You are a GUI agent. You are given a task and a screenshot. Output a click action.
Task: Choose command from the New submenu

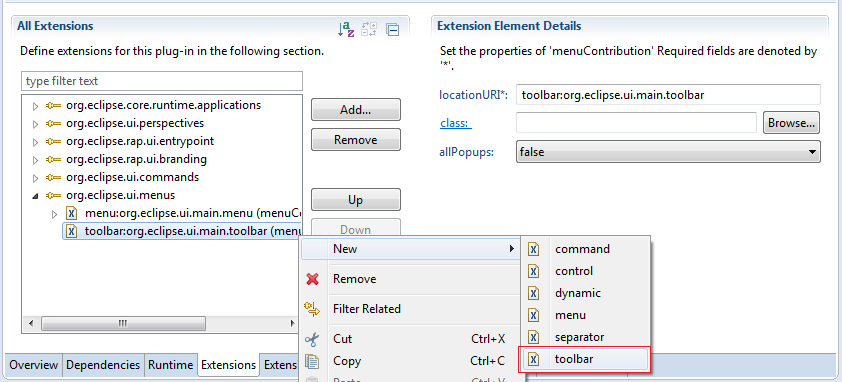(584, 249)
